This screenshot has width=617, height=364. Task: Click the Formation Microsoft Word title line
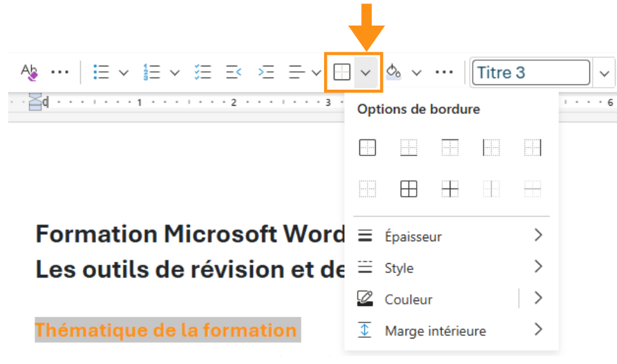190,233
